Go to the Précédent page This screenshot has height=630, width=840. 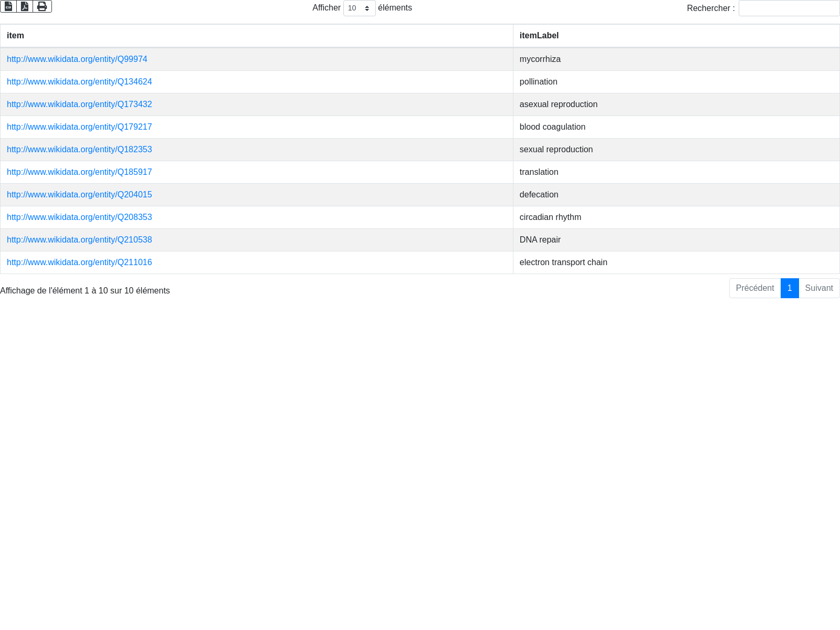[754, 288]
